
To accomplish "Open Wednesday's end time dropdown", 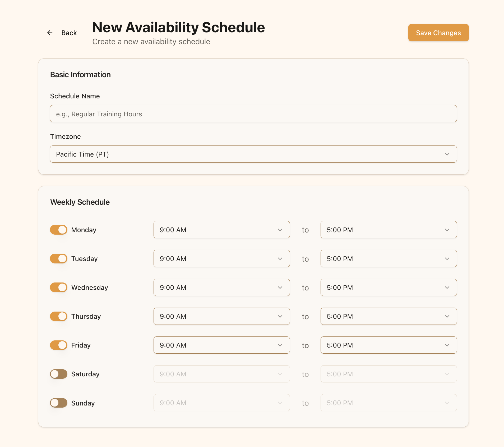I will [x=389, y=287].
